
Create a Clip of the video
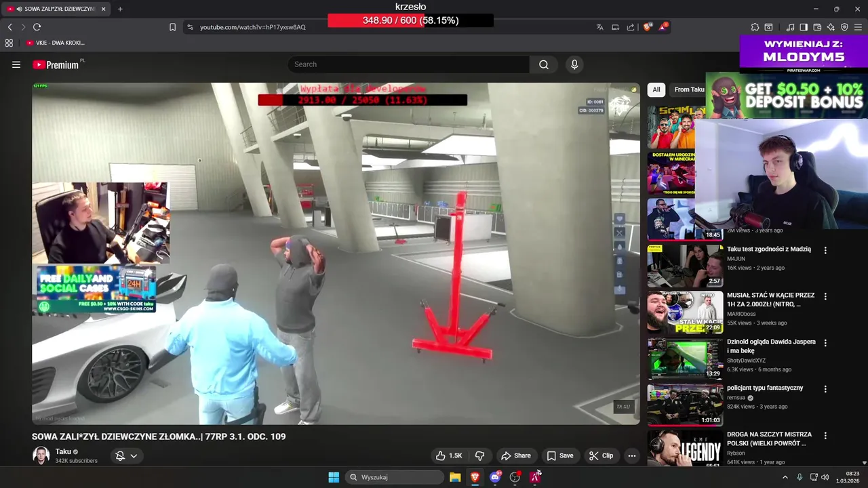pos(601,455)
